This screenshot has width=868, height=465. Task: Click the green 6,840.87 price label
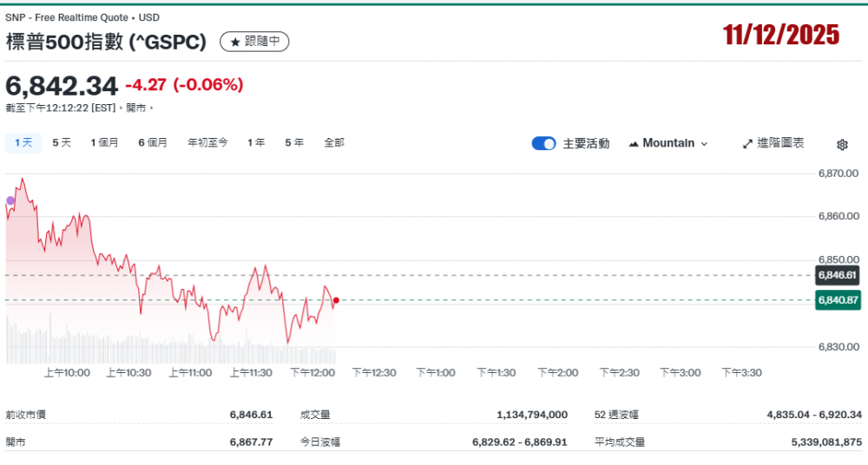837,300
